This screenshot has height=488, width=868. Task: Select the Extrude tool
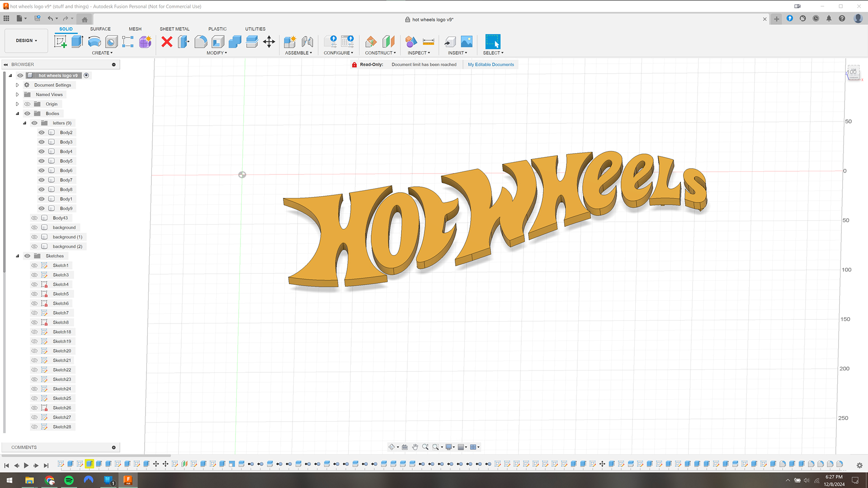77,42
